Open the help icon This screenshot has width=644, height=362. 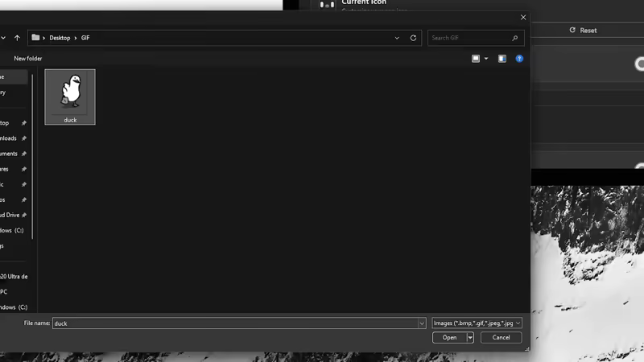click(519, 59)
